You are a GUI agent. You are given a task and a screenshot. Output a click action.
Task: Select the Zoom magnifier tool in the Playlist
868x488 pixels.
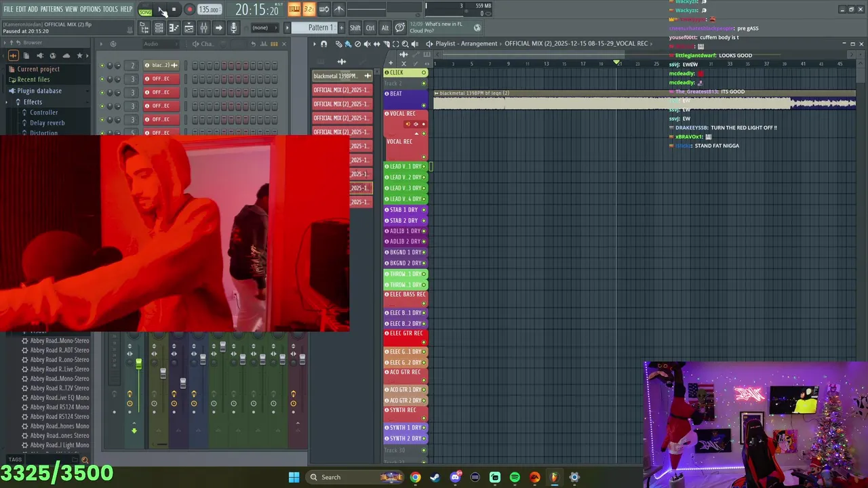pos(406,44)
